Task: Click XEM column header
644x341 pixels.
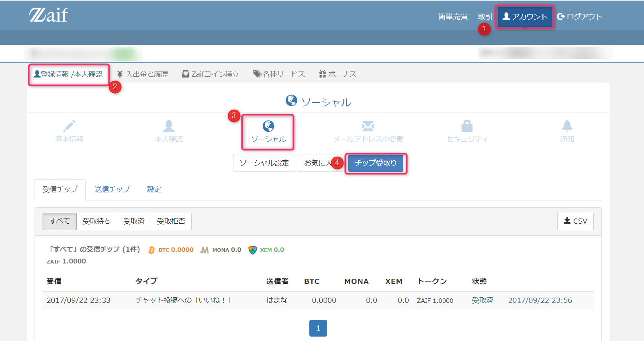Action: pyautogui.click(x=394, y=282)
